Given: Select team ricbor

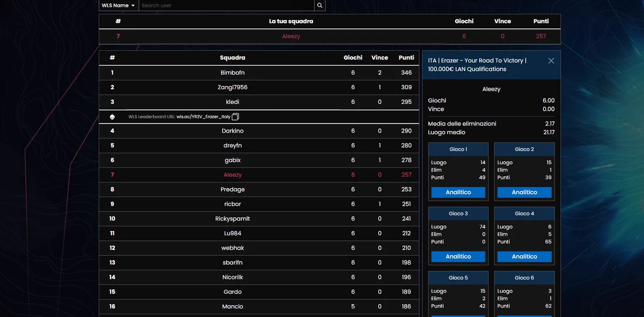Looking at the screenshot, I should point(232,204).
